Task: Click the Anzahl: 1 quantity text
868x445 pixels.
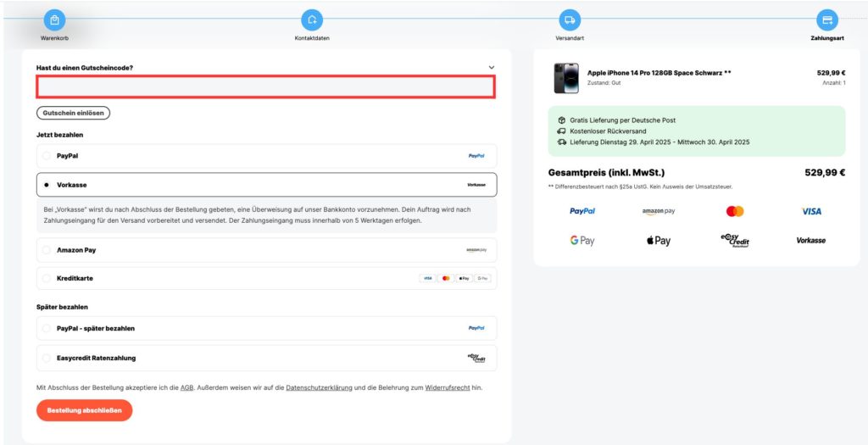Action: [834, 82]
